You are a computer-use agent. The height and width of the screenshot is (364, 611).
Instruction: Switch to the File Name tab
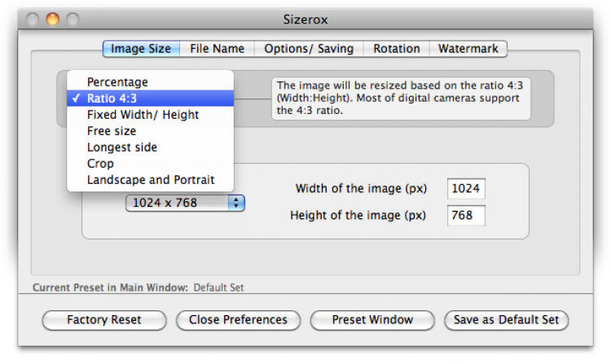tap(217, 49)
